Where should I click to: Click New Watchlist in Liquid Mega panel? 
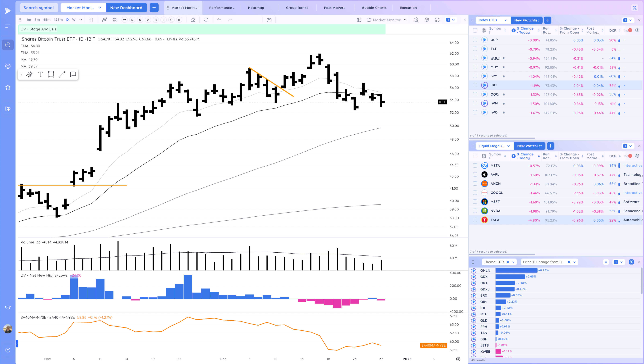pyautogui.click(x=529, y=146)
